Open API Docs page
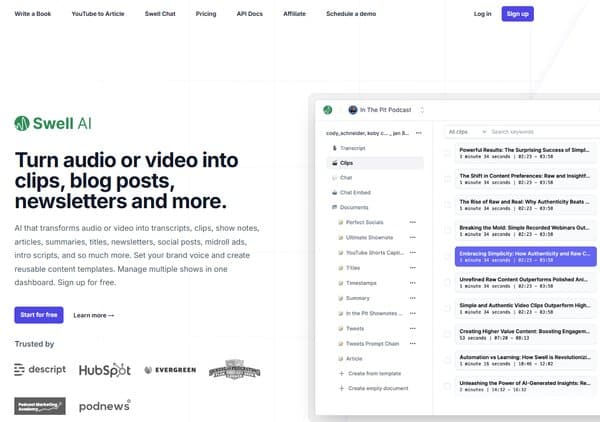The height and width of the screenshot is (422, 600). click(x=249, y=14)
